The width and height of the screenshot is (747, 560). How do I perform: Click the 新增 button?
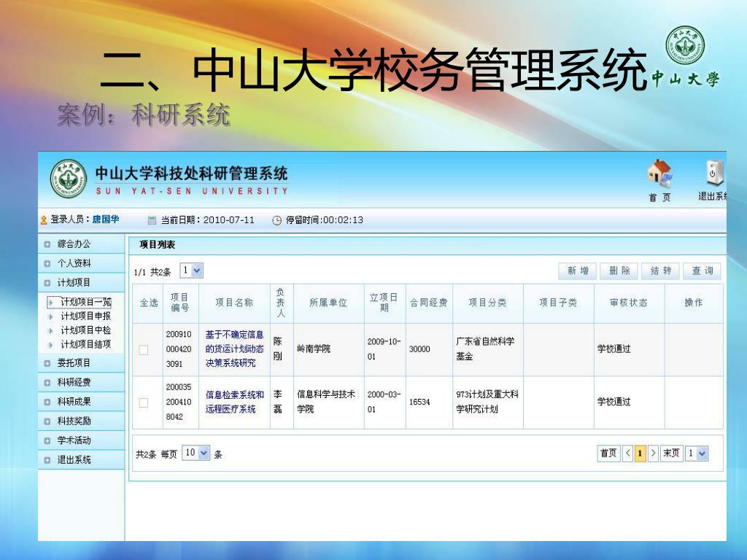tap(578, 271)
